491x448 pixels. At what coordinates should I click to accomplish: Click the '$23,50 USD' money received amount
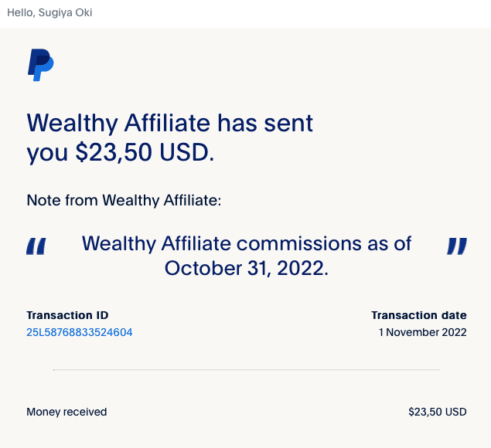click(438, 412)
